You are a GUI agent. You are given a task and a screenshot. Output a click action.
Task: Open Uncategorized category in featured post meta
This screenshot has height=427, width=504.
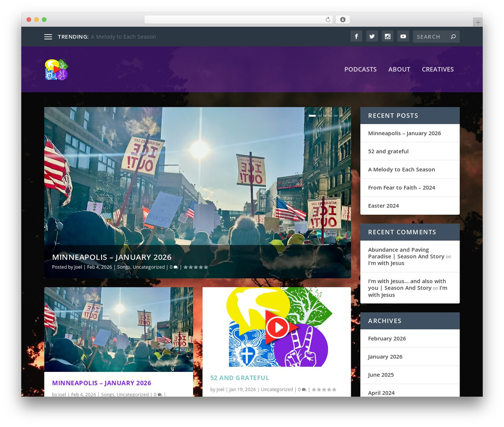point(149,267)
